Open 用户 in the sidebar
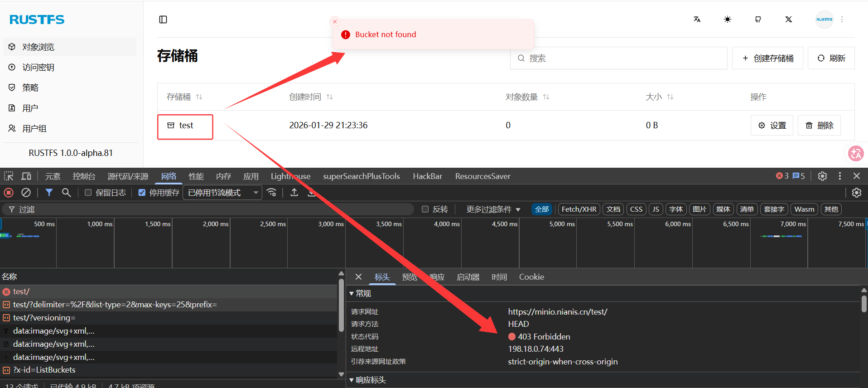This screenshot has width=868, height=388. pyautogui.click(x=70, y=108)
